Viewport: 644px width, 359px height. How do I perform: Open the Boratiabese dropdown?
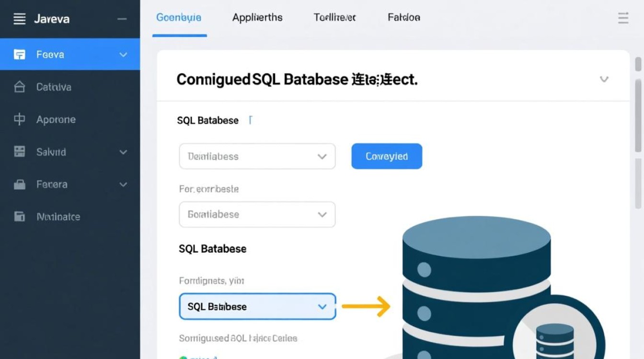coord(257,214)
